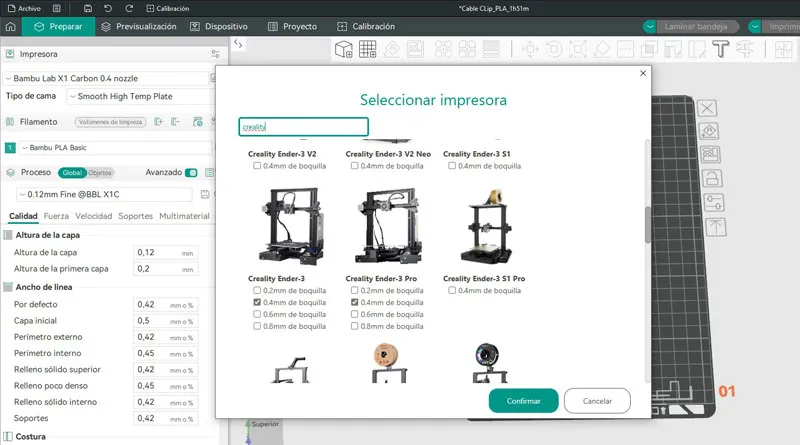Open the Fuerza settings tab

56,216
